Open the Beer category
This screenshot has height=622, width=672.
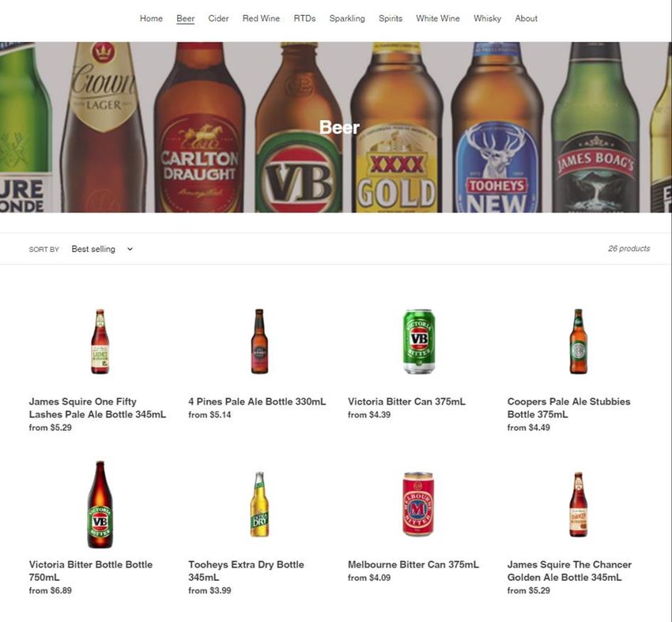(186, 18)
